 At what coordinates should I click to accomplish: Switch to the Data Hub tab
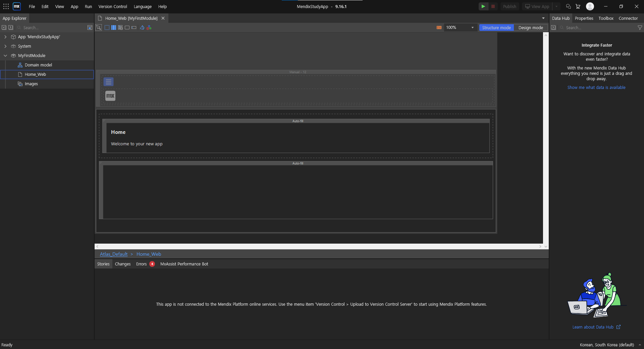tap(561, 18)
